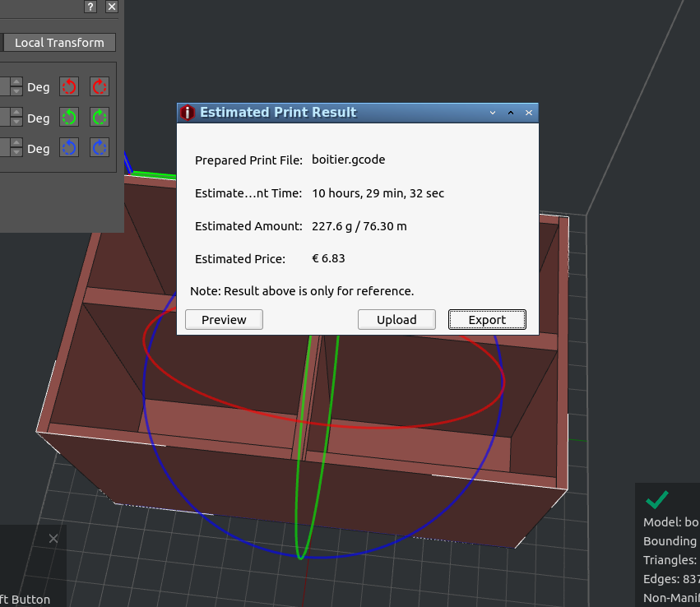Image resolution: width=700 pixels, height=607 pixels.
Task: Increase the red axis degree value
Action: (x=16, y=82)
